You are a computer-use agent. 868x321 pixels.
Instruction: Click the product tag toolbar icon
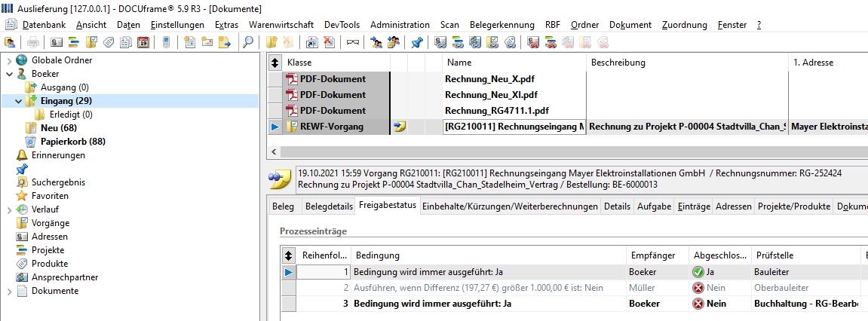109,42
